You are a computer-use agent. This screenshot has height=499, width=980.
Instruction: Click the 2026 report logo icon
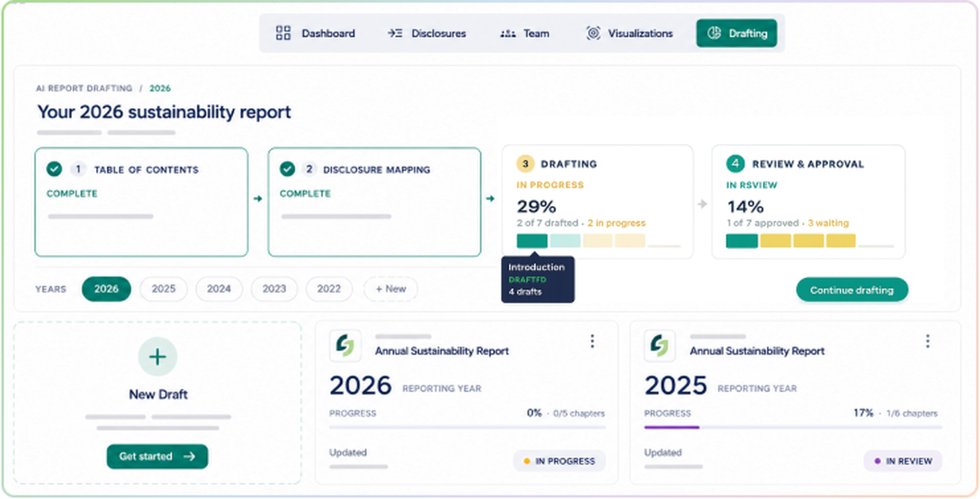tap(345, 345)
